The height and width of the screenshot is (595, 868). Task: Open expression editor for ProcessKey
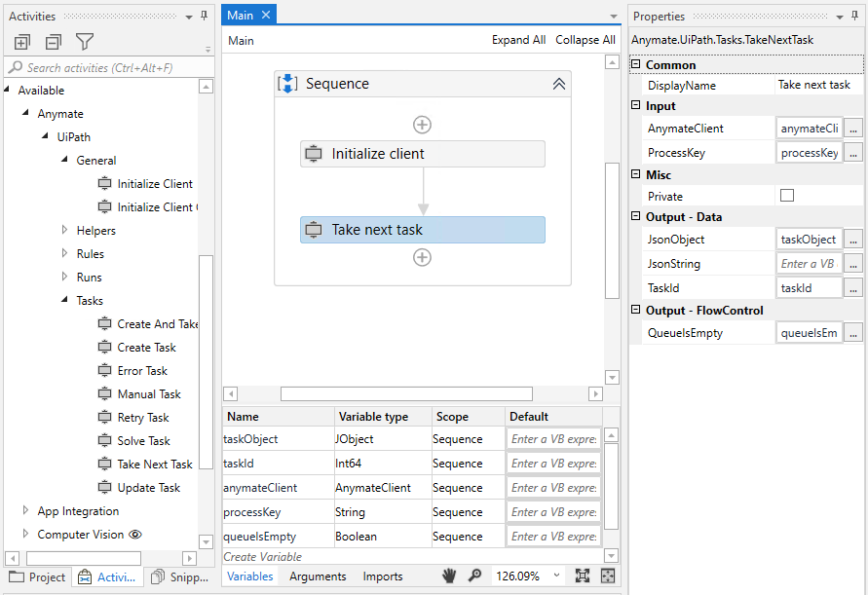[853, 153]
